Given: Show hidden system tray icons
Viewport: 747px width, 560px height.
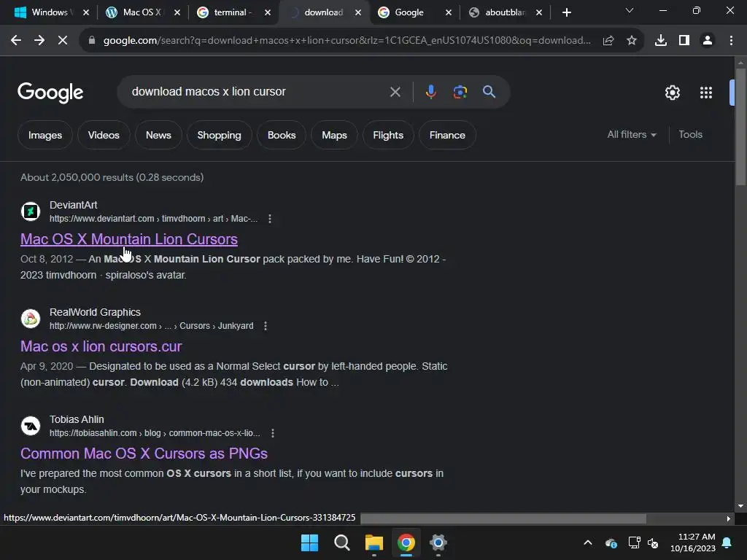Looking at the screenshot, I should coord(588,542).
